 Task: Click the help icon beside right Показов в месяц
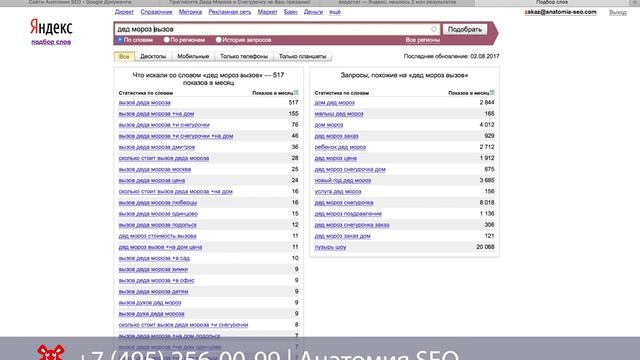coord(492,93)
